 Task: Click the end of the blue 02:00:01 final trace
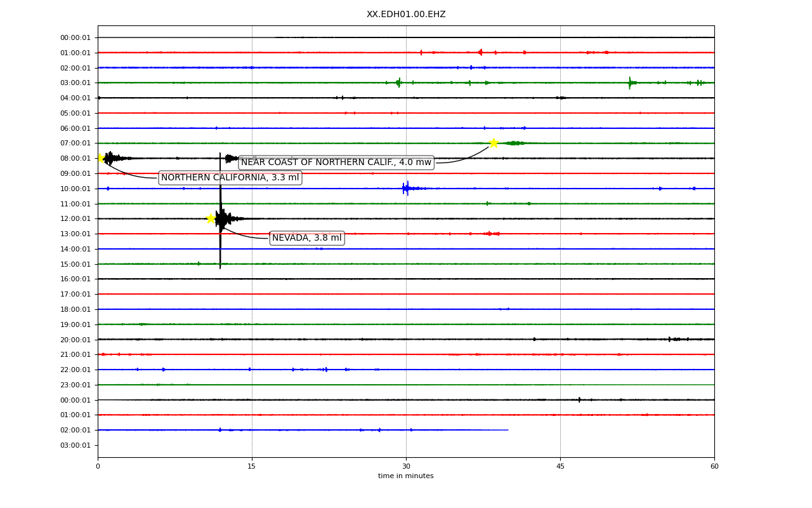507,430
